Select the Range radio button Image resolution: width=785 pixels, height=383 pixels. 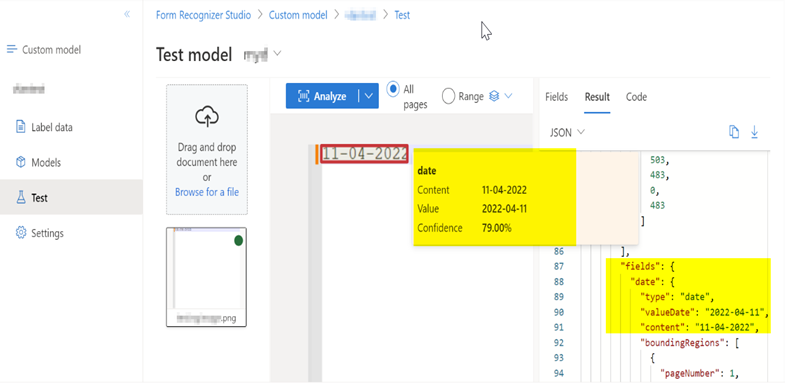coord(448,96)
